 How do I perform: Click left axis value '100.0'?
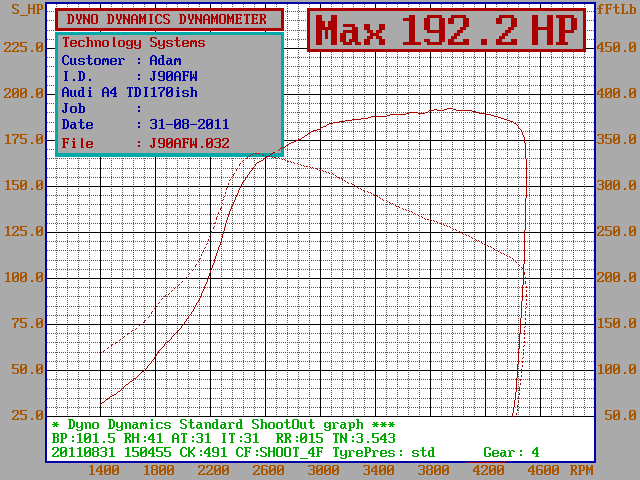pyautogui.click(x=23, y=278)
